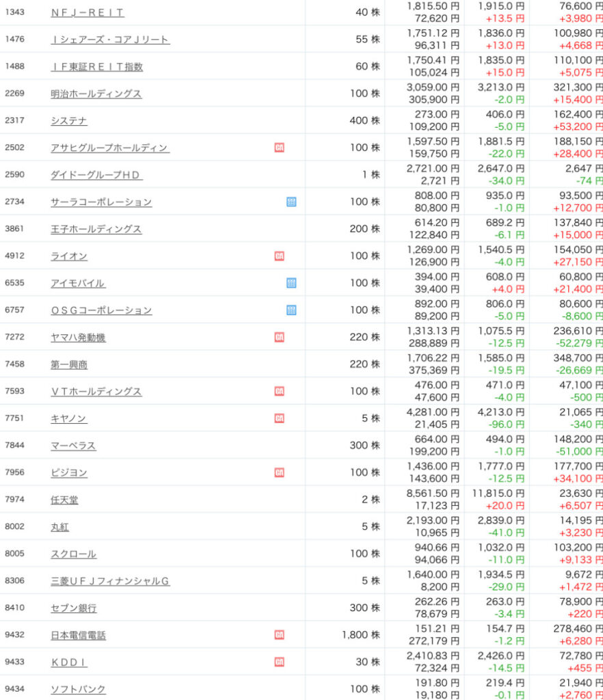Select valuation 321,300 円

click(x=578, y=87)
